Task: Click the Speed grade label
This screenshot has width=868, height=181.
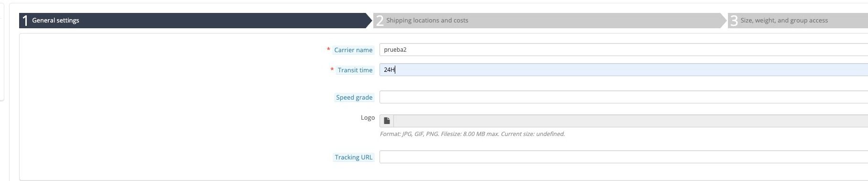Action: coord(354,97)
